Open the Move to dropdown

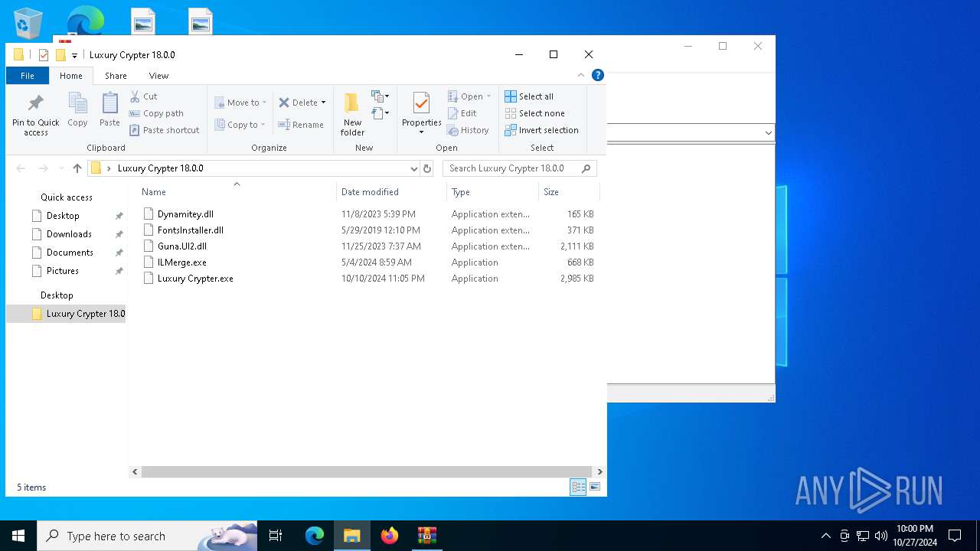(x=240, y=103)
